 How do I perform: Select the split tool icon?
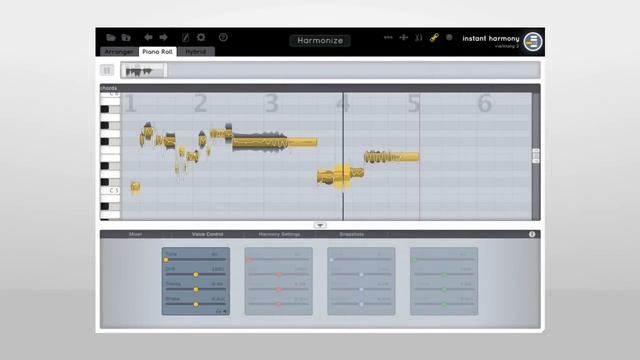click(418, 38)
